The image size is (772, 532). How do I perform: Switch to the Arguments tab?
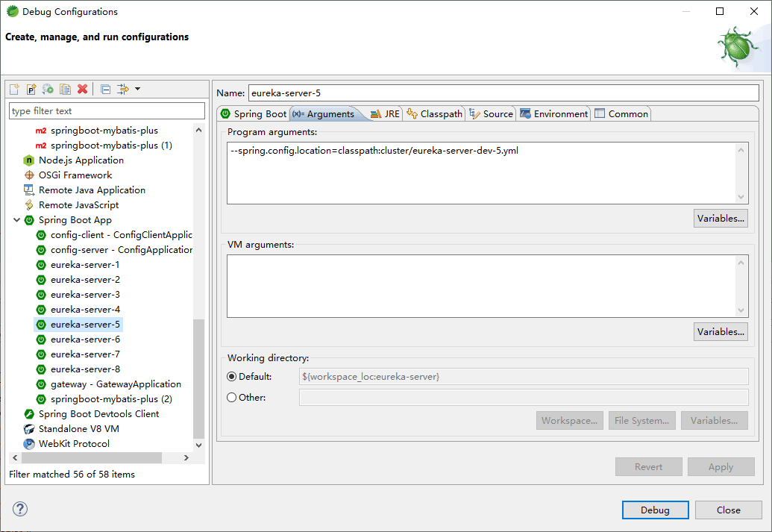[x=324, y=114]
